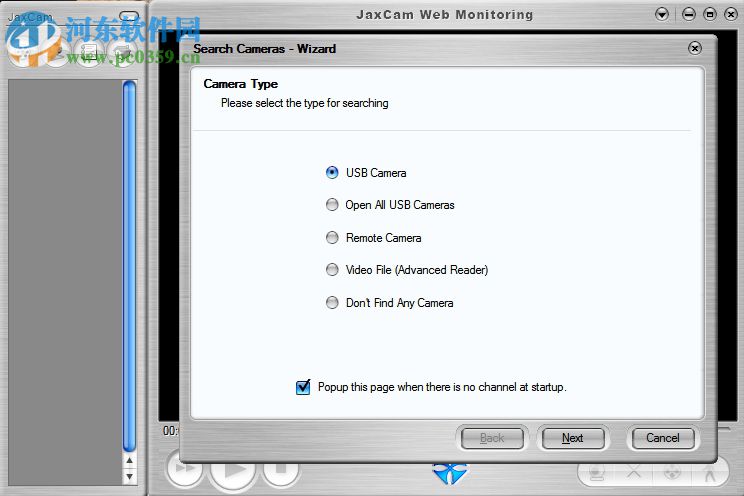Click the small pill button atop JaxCam panel
744x496 pixels.
pyautogui.click(x=129, y=16)
